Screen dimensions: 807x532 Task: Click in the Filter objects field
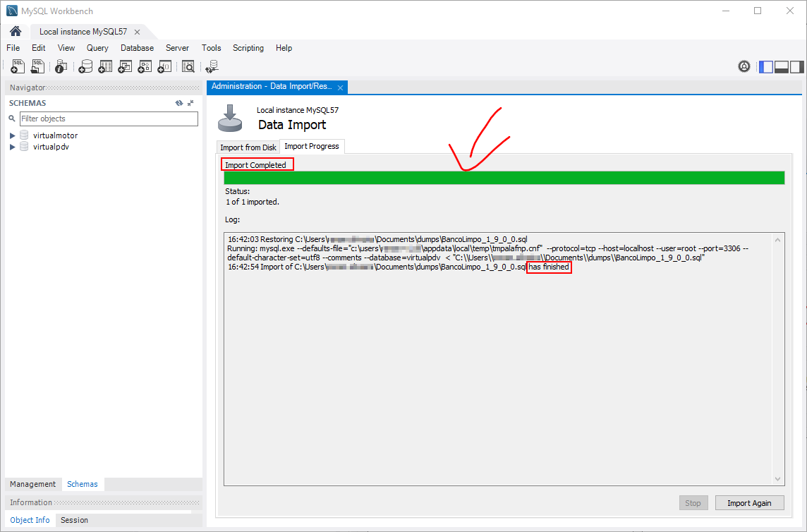(x=109, y=119)
